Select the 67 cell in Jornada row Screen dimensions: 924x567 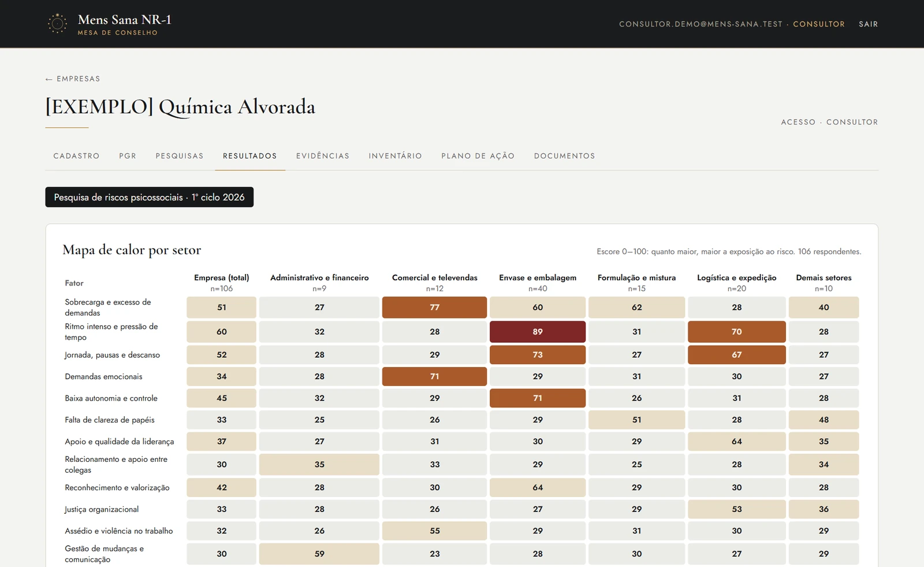(737, 355)
